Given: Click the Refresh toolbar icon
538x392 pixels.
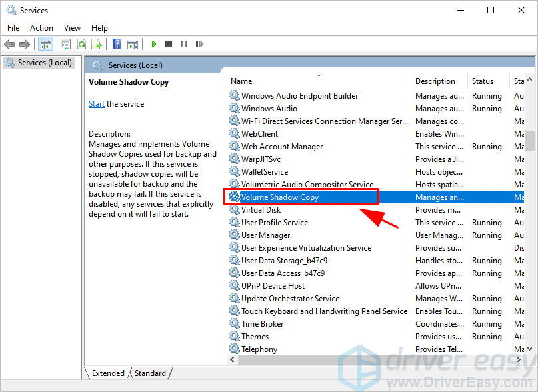Looking at the screenshot, I should click(81, 44).
